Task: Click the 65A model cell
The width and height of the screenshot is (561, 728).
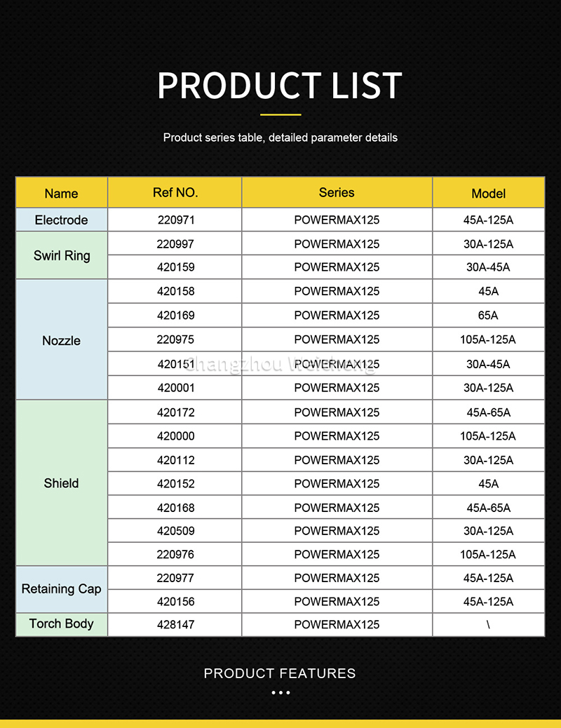Action: pos(488,316)
